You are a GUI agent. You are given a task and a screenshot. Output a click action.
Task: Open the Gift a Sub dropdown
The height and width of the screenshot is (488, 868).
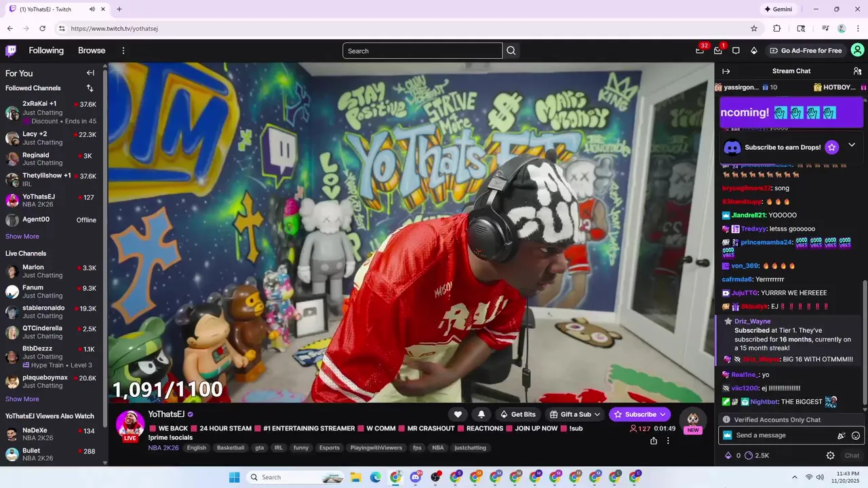pyautogui.click(x=575, y=414)
